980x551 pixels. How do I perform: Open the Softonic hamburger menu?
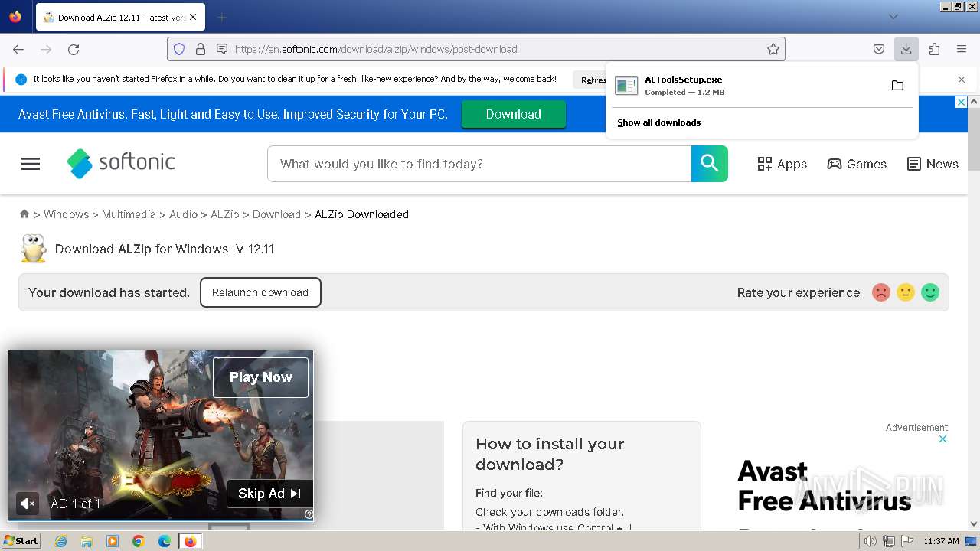point(31,164)
